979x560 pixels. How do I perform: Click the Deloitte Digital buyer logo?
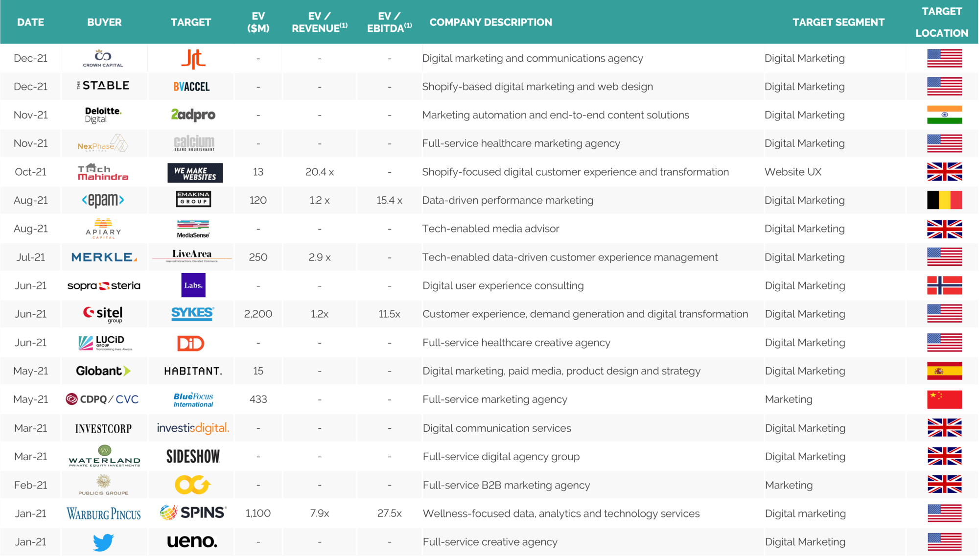(103, 115)
